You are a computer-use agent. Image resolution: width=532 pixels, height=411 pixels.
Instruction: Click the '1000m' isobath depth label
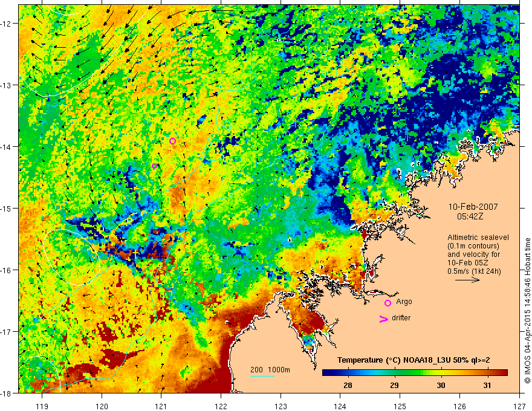pyautogui.click(x=279, y=370)
